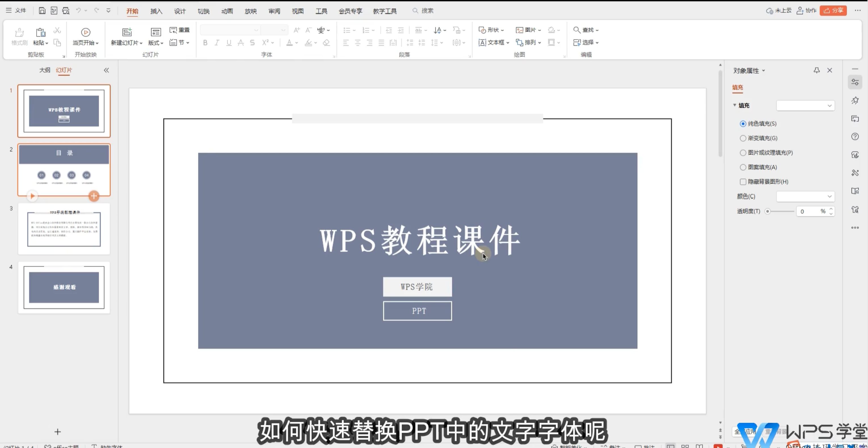Open the properties settings sidebar icon
Image resolution: width=868 pixels, height=448 pixels.
tap(855, 82)
